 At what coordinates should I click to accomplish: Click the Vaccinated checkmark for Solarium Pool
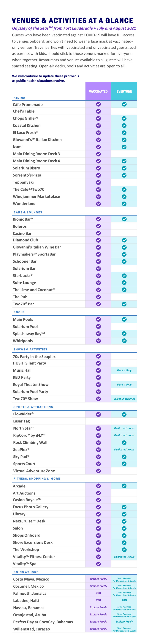tap(98, 326)
